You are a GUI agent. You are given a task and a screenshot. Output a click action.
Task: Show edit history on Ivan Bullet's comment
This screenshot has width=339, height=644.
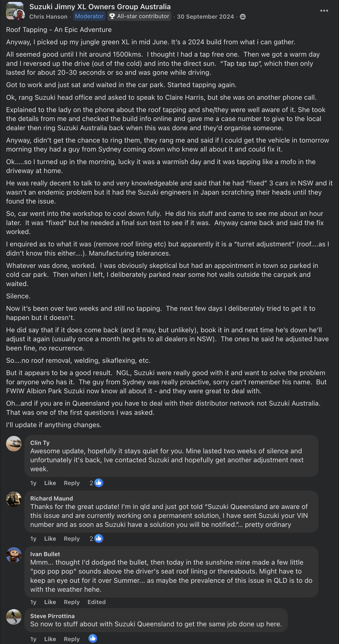pyautogui.click(x=96, y=602)
